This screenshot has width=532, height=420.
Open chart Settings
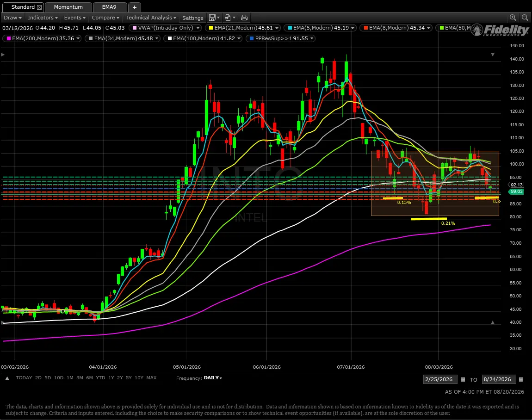point(193,18)
